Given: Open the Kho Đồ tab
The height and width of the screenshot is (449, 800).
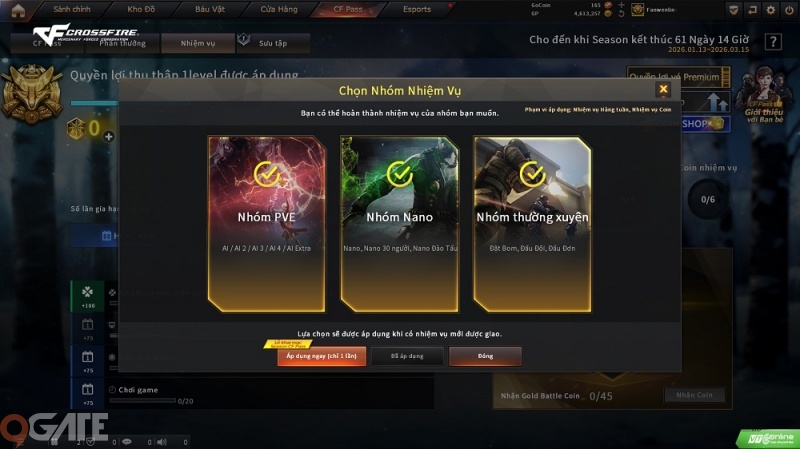Looking at the screenshot, I should pos(141,9).
